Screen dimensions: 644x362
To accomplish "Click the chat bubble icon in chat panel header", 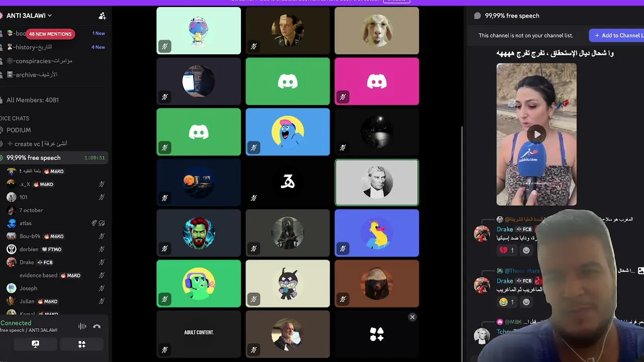I will coord(477,16).
